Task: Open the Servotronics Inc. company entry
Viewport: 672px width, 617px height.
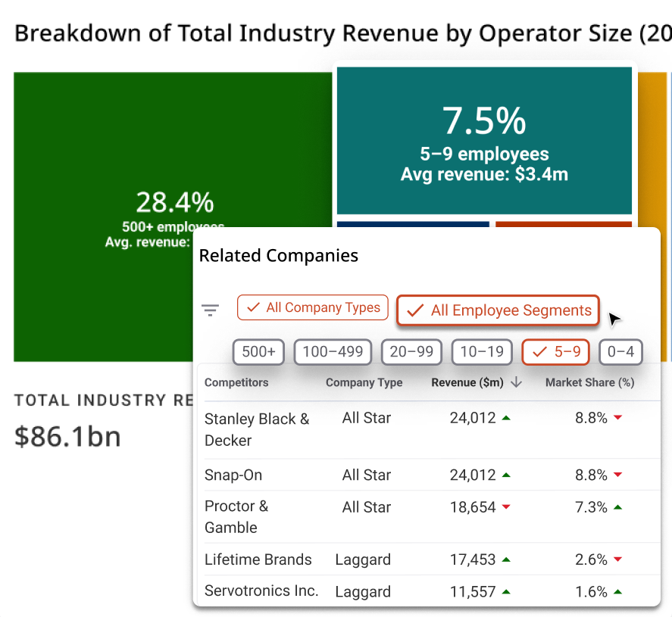Action: pyautogui.click(x=261, y=591)
